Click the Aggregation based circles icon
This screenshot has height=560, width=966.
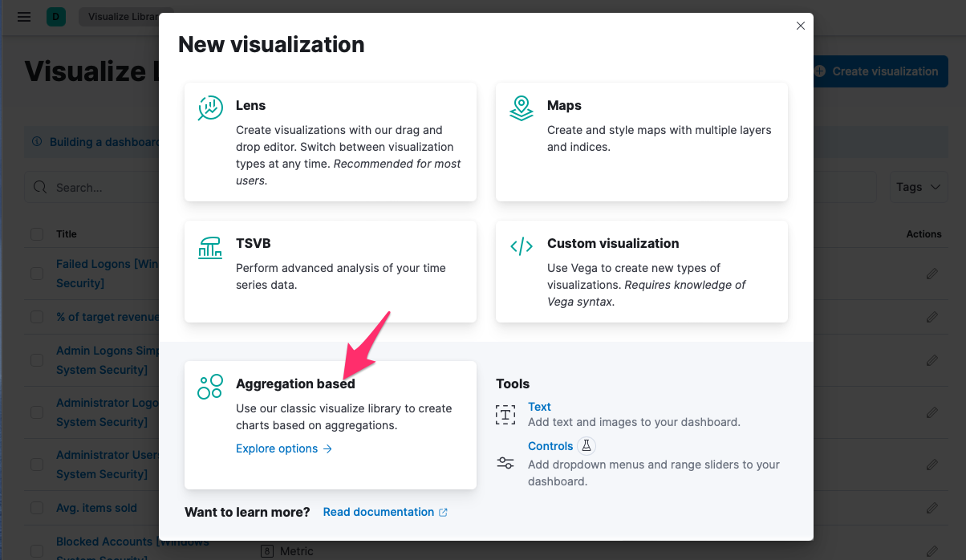(x=209, y=386)
